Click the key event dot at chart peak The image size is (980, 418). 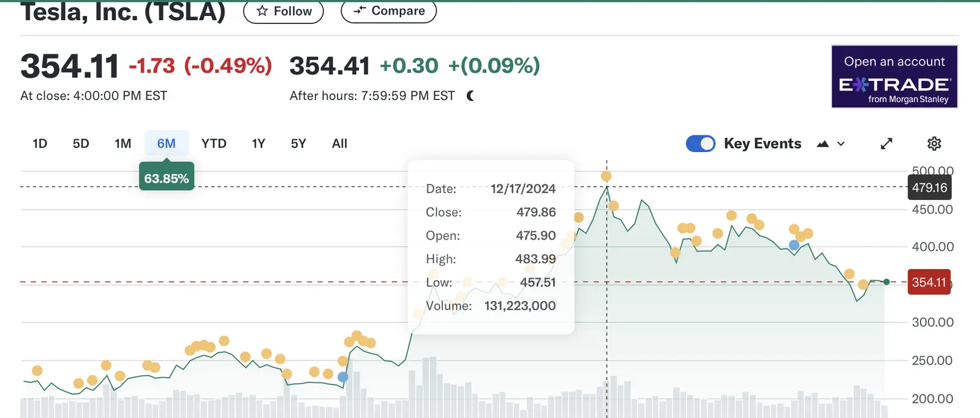(606, 177)
